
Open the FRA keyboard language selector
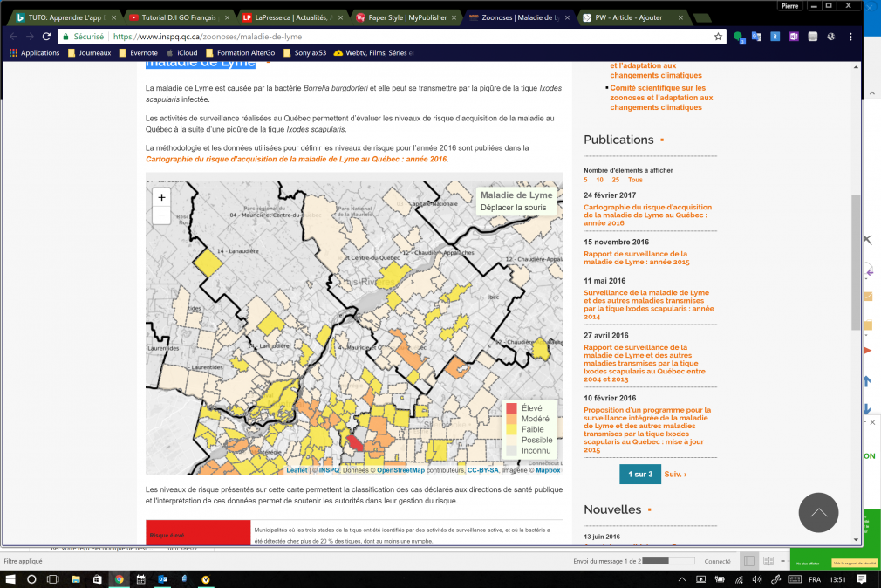pyautogui.click(x=814, y=579)
